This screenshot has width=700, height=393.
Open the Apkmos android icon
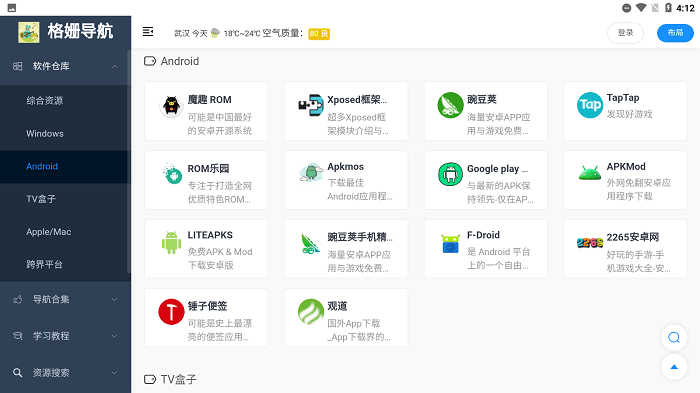pyautogui.click(x=311, y=172)
